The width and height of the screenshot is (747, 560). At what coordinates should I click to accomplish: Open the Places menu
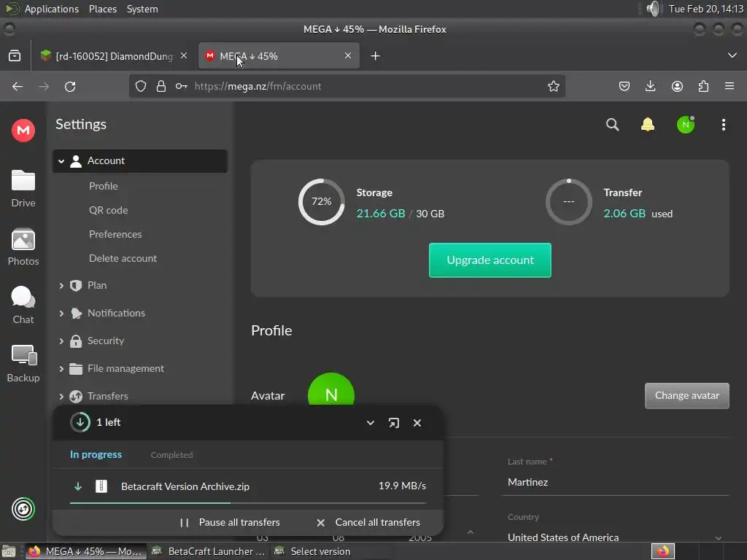[103, 9]
